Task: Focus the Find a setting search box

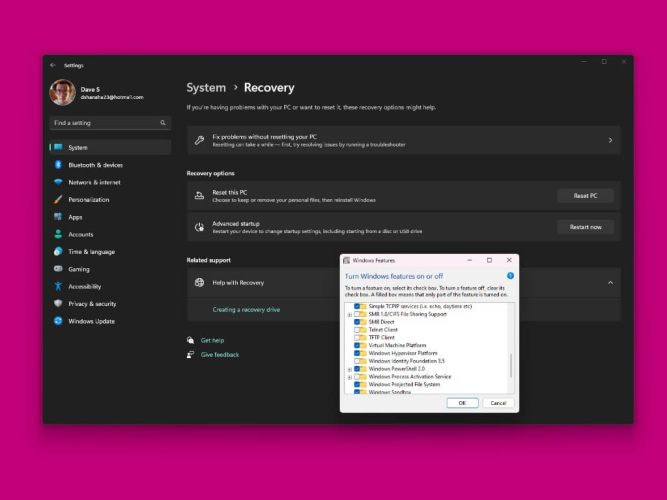Action: coord(110,123)
